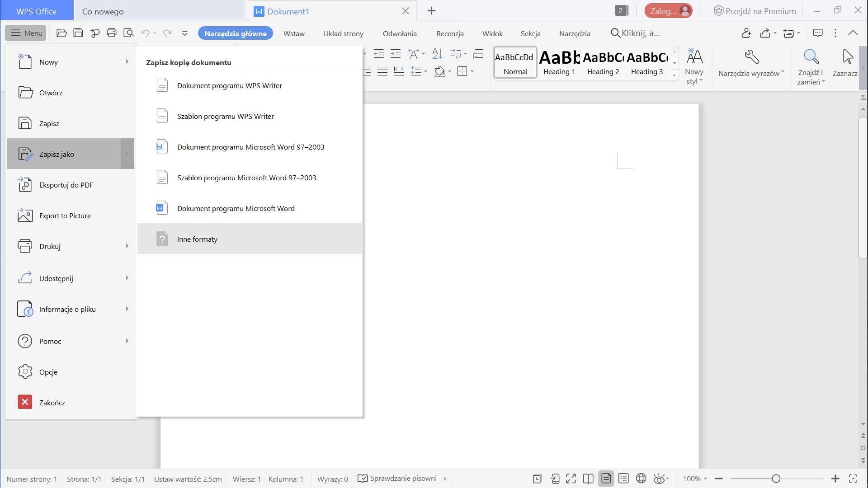Click the Nowy styl icon
Image resolution: width=868 pixels, height=488 pixels.
click(694, 57)
